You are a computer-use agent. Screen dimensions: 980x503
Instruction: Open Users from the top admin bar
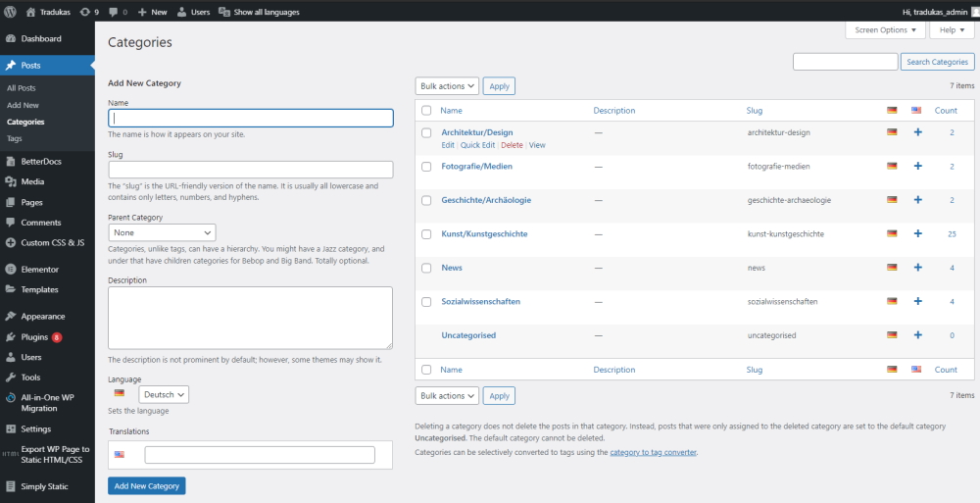click(194, 12)
